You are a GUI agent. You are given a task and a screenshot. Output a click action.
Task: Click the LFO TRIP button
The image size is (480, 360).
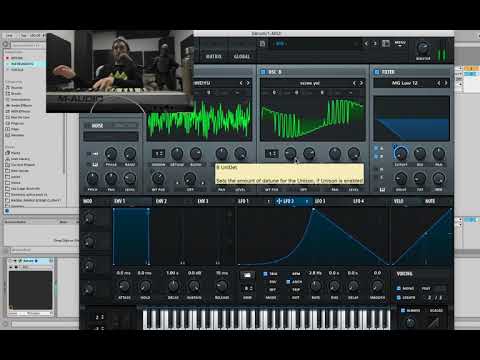click(296, 290)
